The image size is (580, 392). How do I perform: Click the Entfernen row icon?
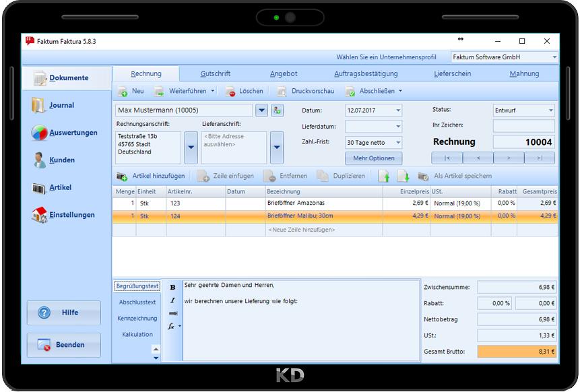(269, 176)
